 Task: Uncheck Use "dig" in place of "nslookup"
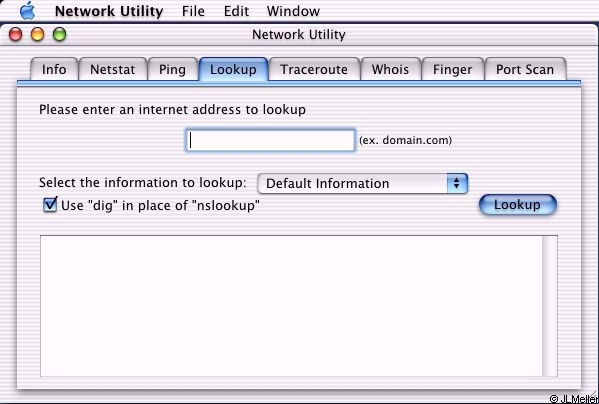click(50, 204)
